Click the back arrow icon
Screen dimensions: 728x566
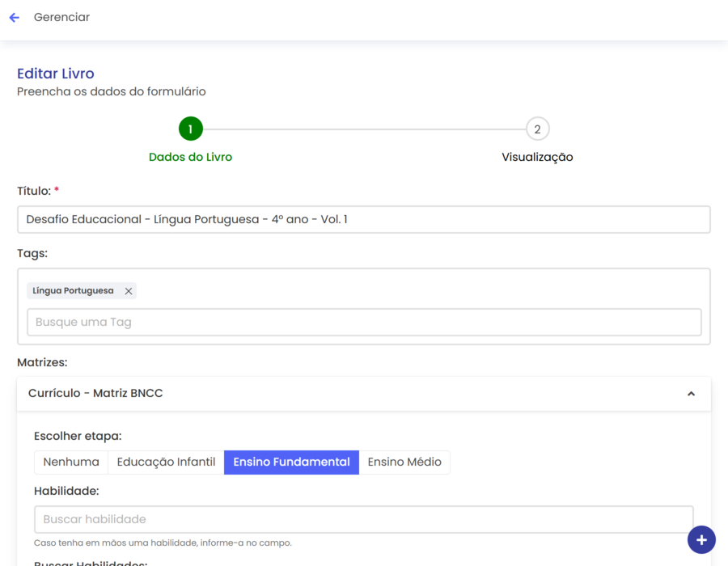pyautogui.click(x=14, y=17)
